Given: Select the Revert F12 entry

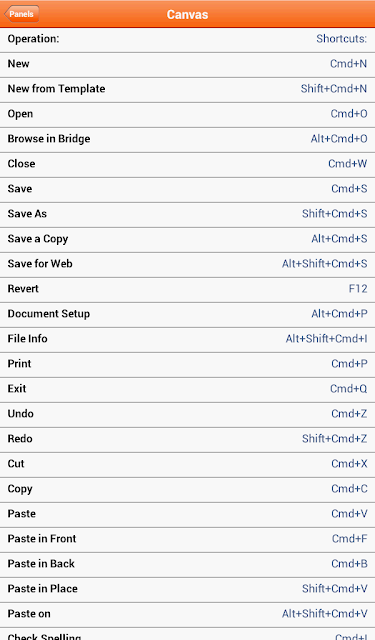Looking at the screenshot, I should tap(187, 289).
